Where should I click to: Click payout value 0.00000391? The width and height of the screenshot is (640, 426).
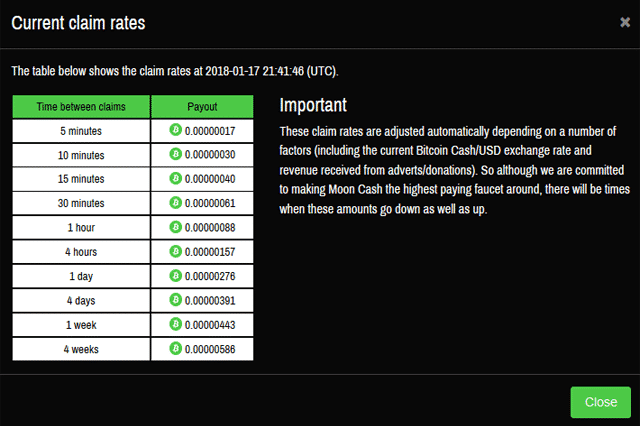pyautogui.click(x=210, y=301)
